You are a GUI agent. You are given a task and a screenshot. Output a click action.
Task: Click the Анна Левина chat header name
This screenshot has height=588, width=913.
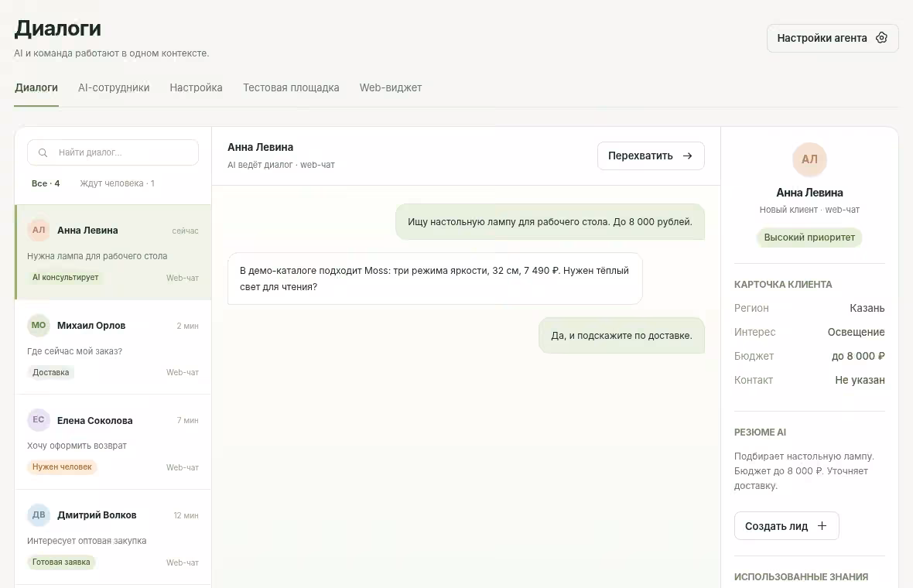(260, 147)
